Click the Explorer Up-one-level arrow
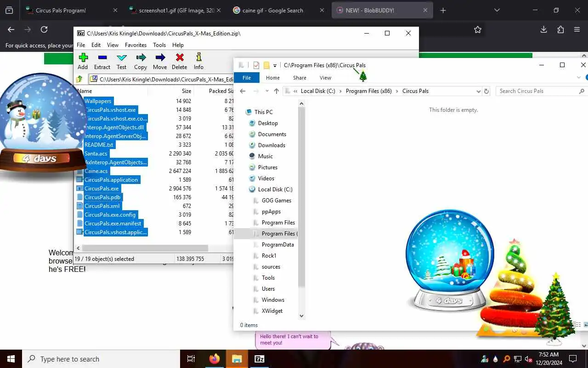 click(x=276, y=91)
